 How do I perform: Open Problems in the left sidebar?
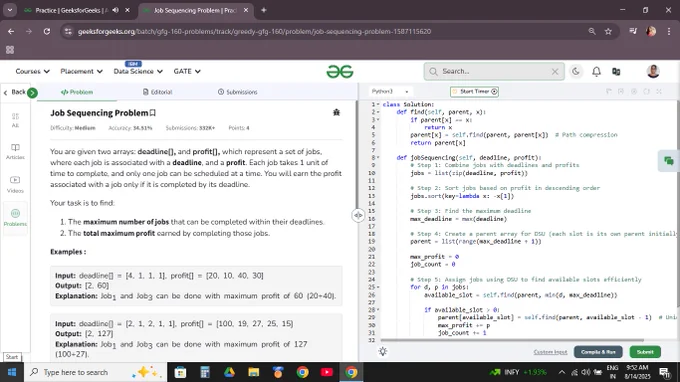coord(15,217)
